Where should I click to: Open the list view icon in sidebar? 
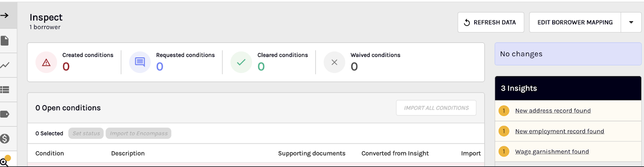point(4,90)
